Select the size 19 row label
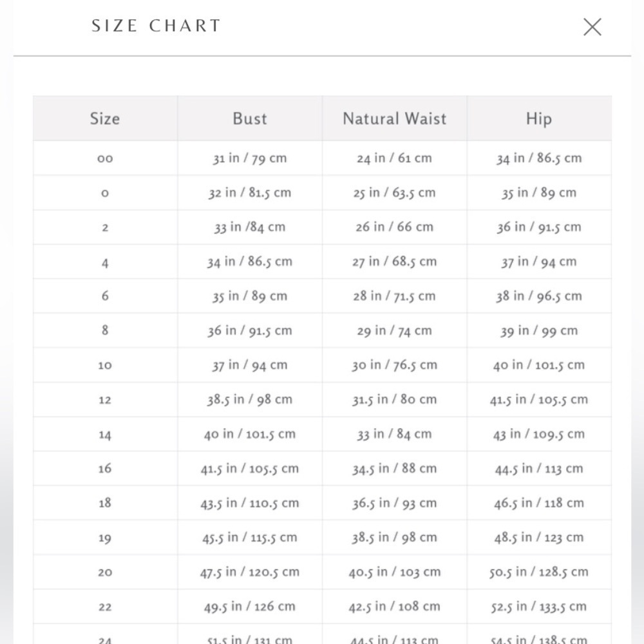Image resolution: width=644 pixels, height=644 pixels. pyautogui.click(x=105, y=537)
